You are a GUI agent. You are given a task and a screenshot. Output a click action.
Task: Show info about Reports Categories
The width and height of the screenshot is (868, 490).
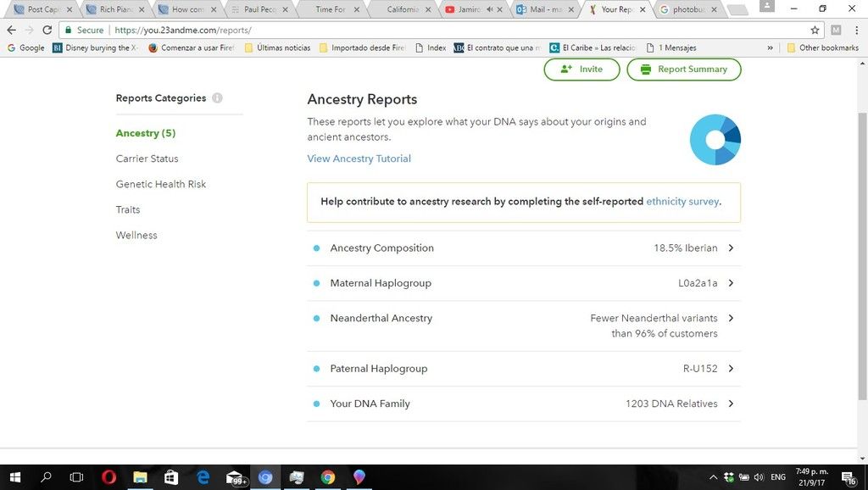(x=217, y=98)
